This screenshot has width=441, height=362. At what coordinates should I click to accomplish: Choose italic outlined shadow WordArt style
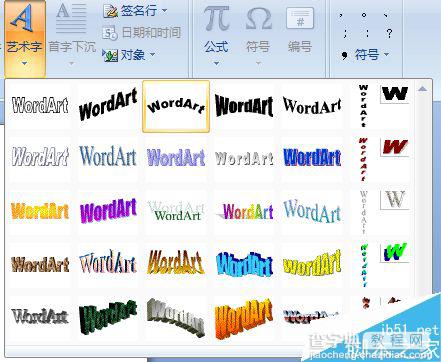[x=40, y=157]
